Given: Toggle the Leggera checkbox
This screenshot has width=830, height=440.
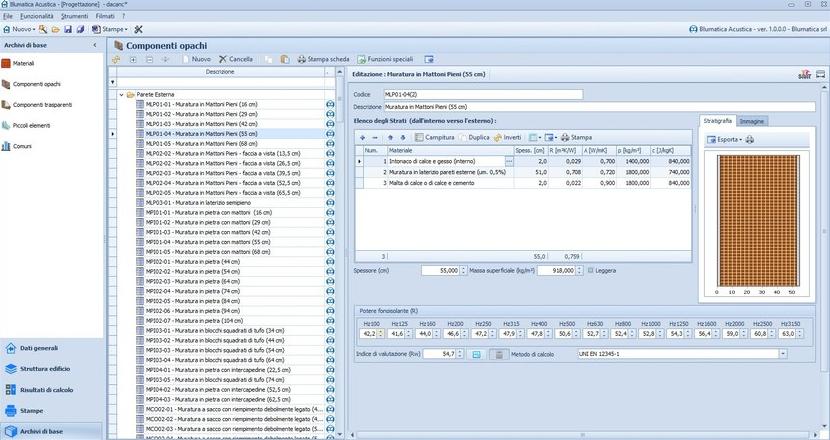Looking at the screenshot, I should click(591, 270).
